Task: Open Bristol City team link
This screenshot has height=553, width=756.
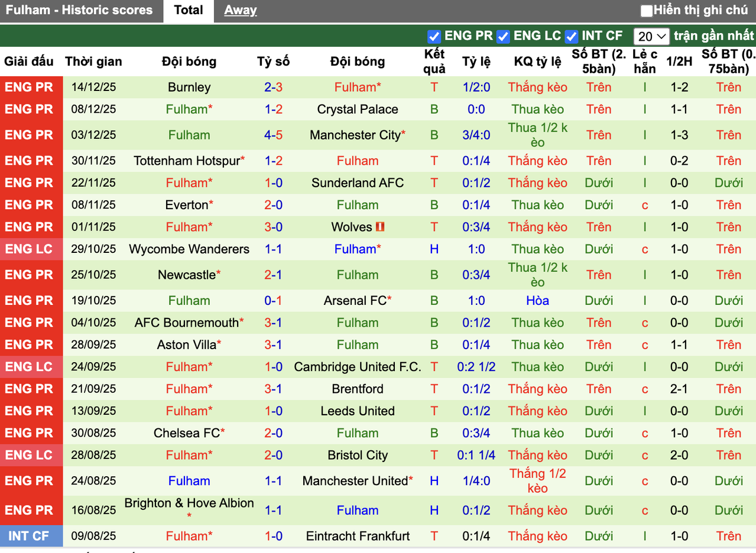Action: click(358, 456)
